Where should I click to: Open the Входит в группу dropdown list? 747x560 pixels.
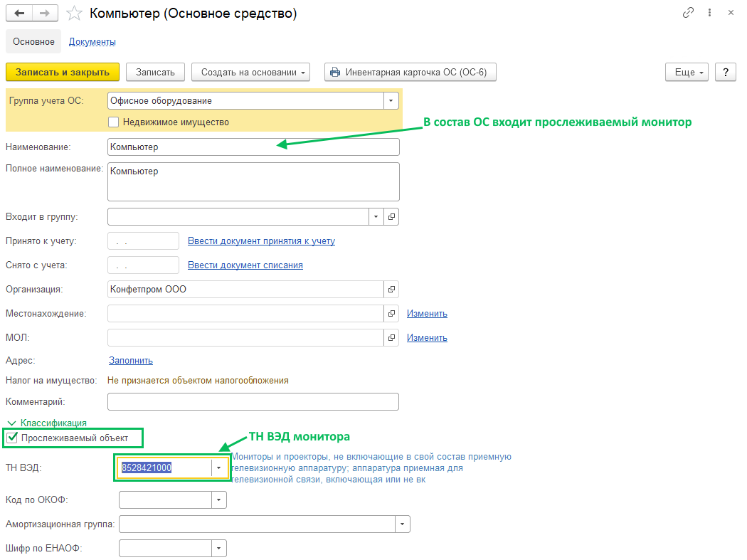tap(376, 217)
